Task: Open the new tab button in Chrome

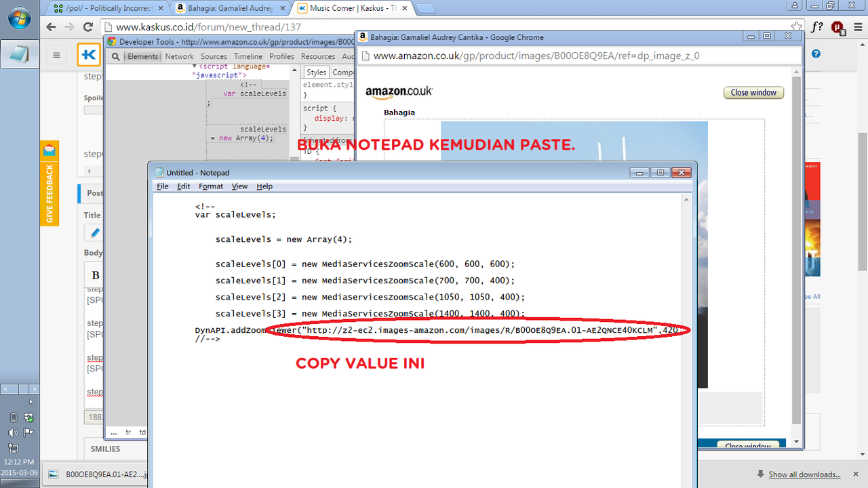Action: (x=425, y=9)
